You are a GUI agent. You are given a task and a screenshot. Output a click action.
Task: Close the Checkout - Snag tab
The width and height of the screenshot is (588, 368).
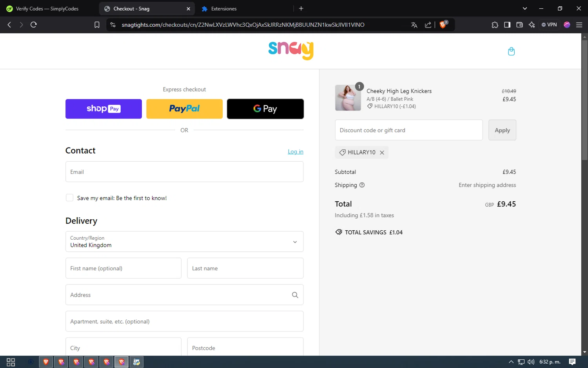[188, 9]
